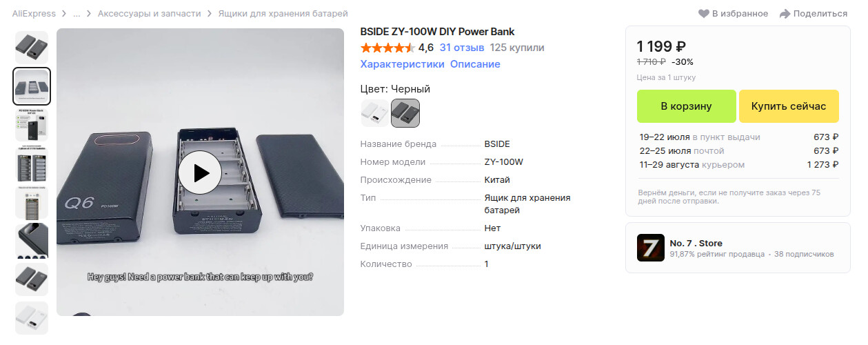Viewport: 868px width, 345px height.
Task: Add the item with В корзину button
Action: (686, 106)
